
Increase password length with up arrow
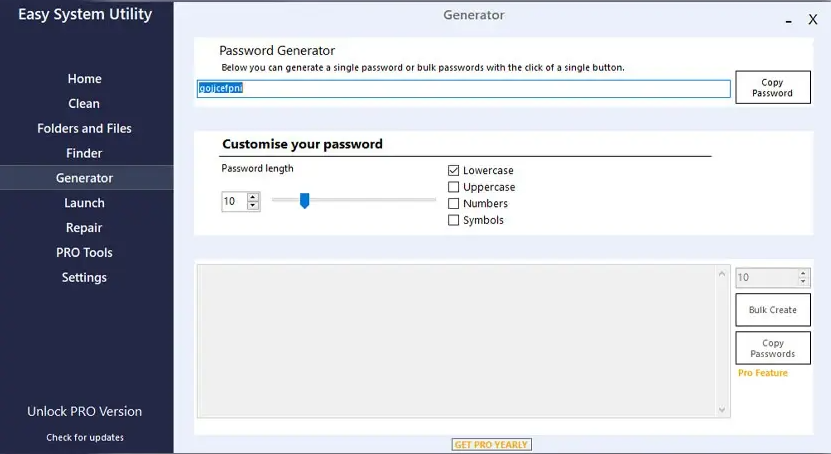253,197
